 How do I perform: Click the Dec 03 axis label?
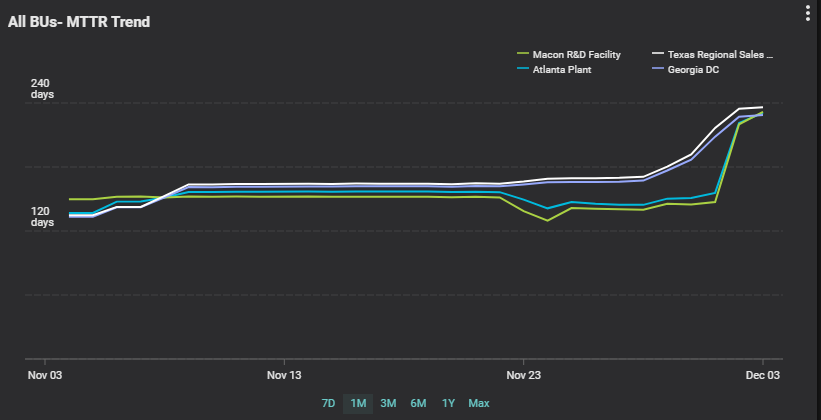762,375
